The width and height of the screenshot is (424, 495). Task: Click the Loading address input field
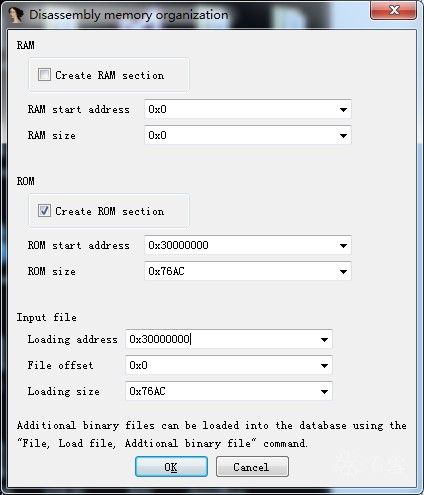229,339
